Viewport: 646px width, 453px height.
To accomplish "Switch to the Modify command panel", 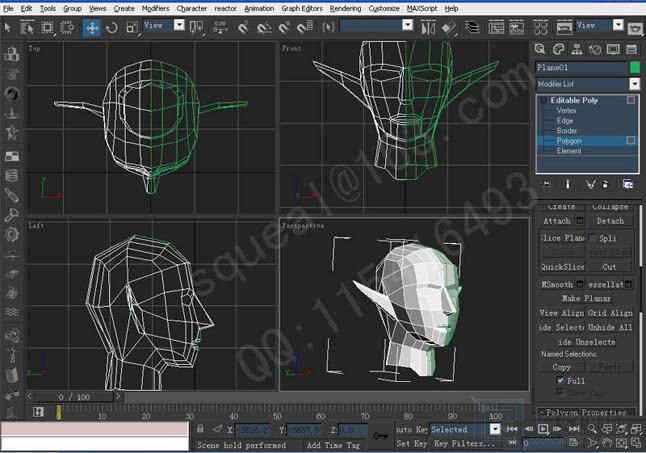I will point(558,49).
